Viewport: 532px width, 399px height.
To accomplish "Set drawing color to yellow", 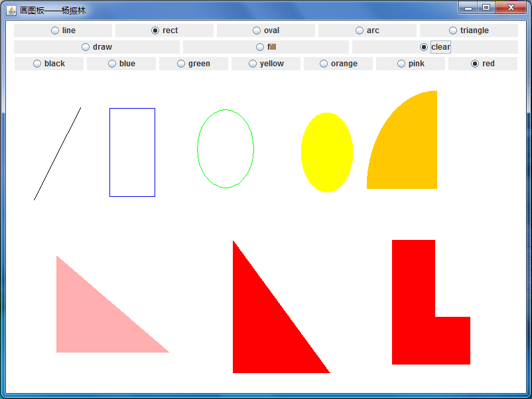I will coord(266,64).
